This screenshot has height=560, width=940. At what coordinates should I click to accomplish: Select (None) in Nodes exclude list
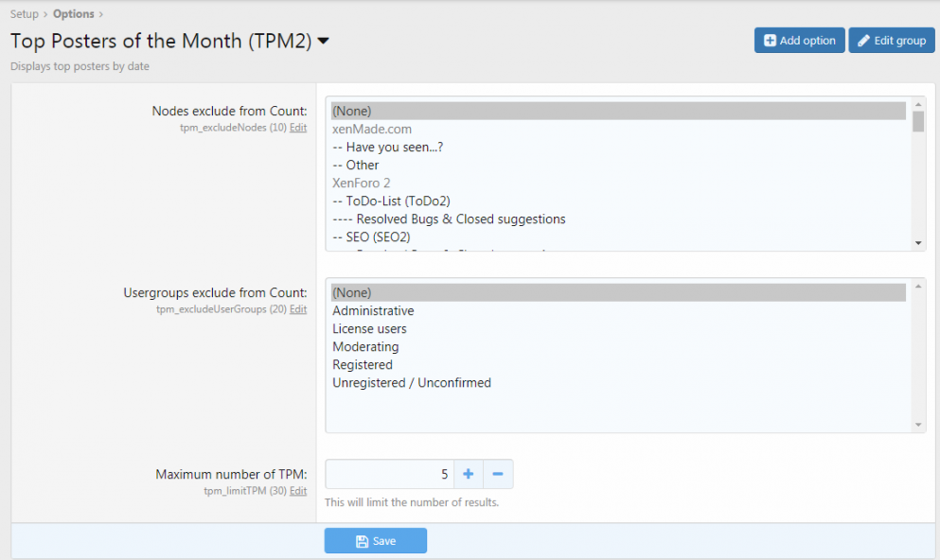coord(618,111)
